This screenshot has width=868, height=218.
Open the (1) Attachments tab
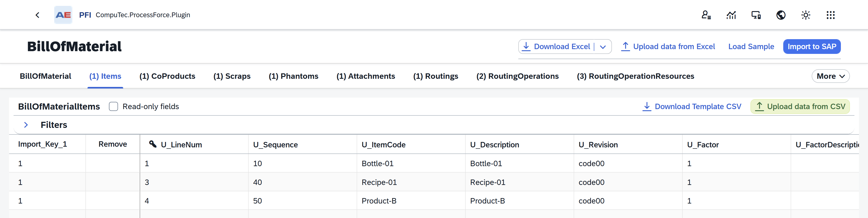366,76
